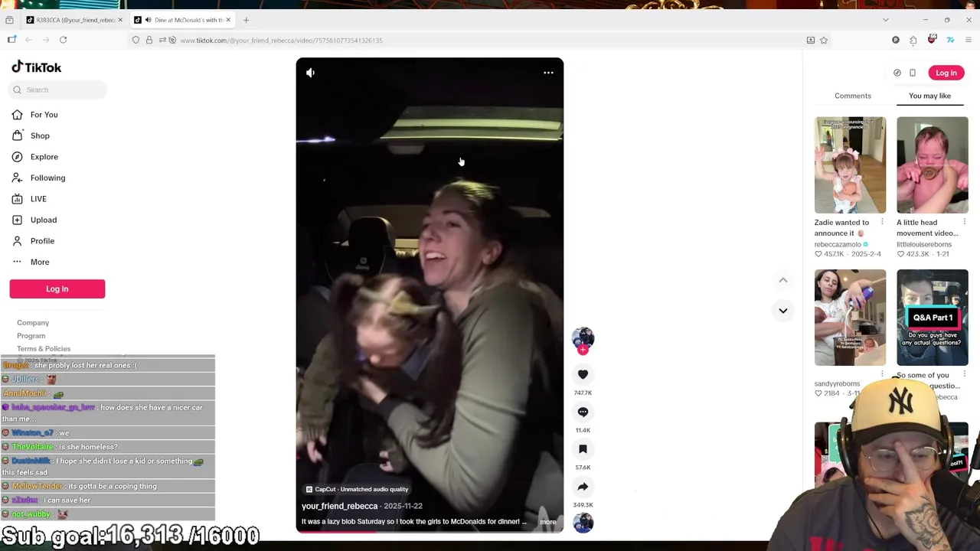Reload the page in browser toolbar
980x551 pixels.
click(63, 40)
